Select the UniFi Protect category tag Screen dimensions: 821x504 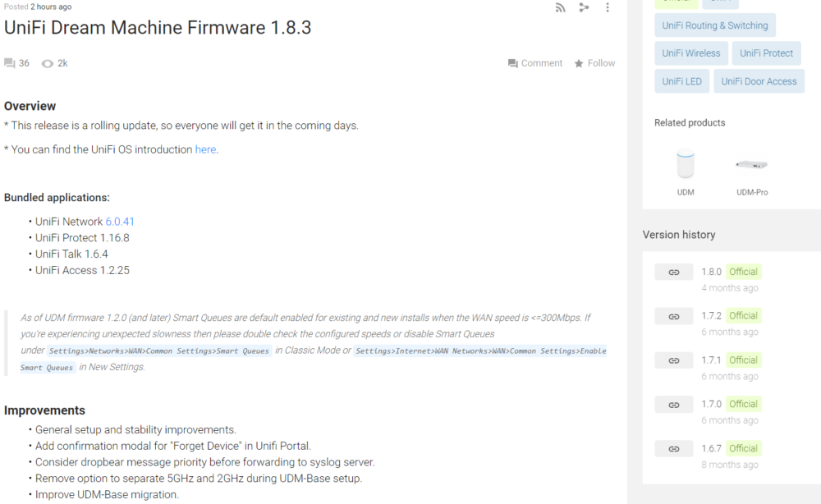click(x=766, y=53)
